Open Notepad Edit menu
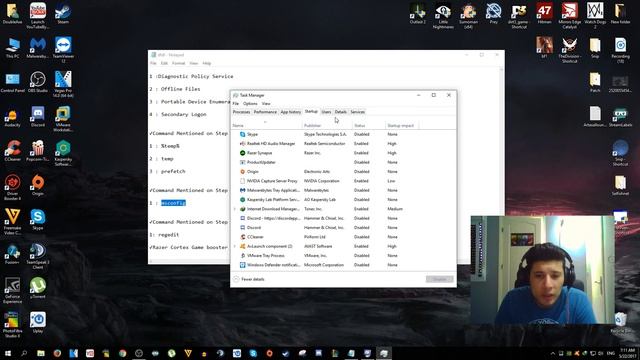640x360 pixels. pyautogui.click(x=164, y=63)
